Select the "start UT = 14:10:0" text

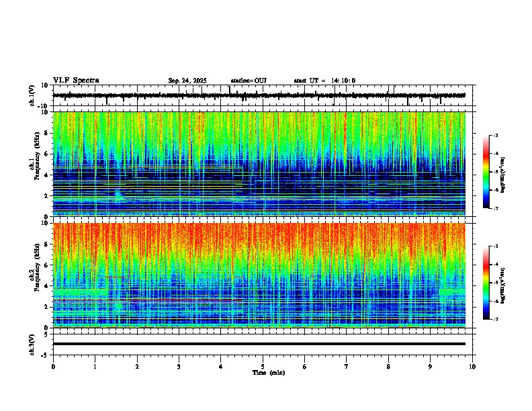point(324,81)
